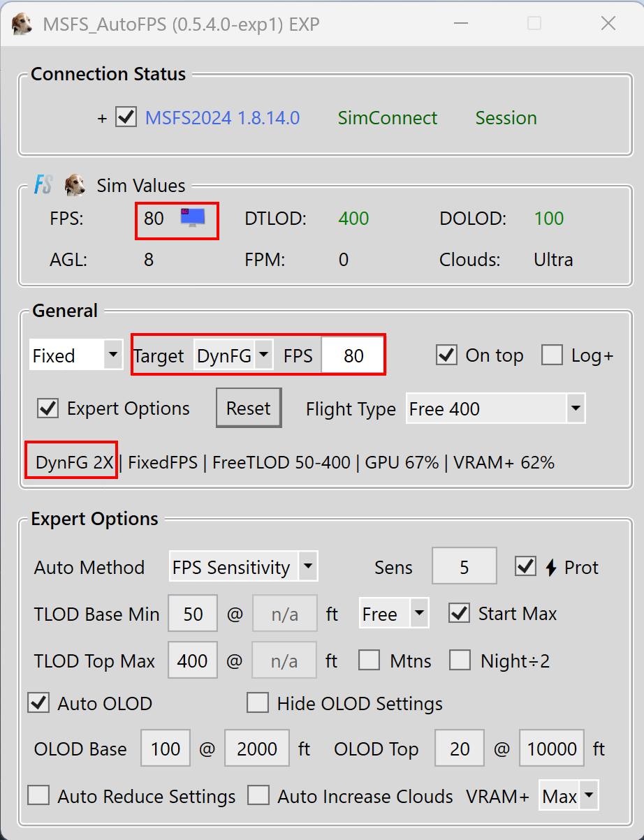Click the Session status text
The image size is (644, 840).
506,118
